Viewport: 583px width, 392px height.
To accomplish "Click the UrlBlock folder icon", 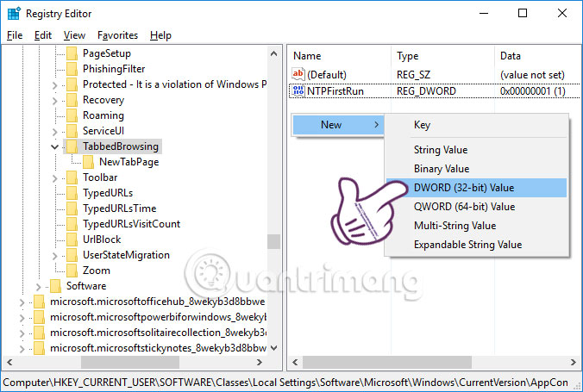I will 72,240.
